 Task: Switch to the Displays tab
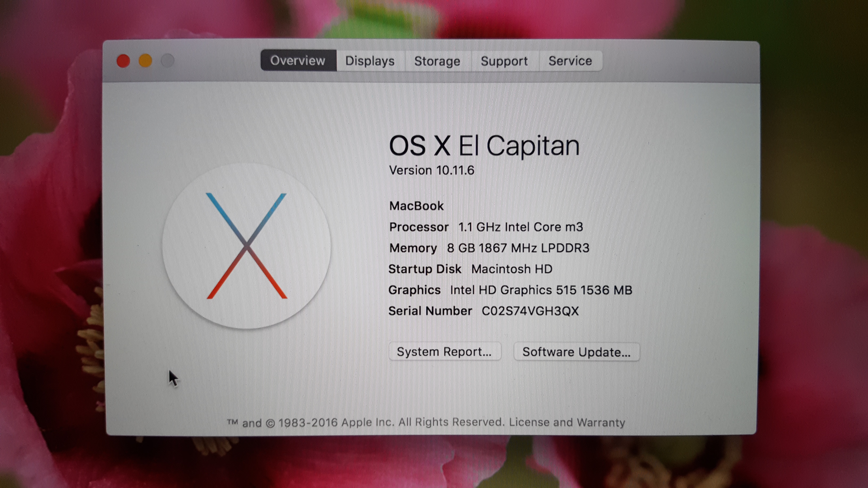370,61
